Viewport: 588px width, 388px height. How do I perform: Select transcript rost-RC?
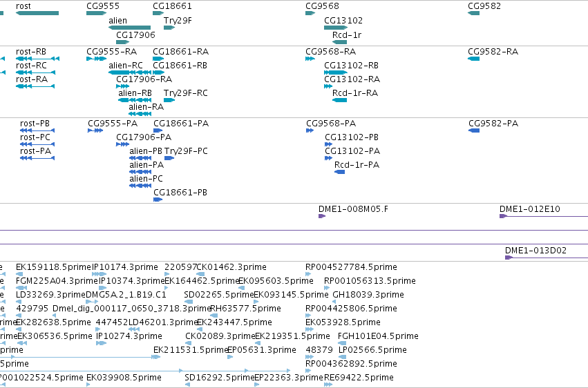(31, 66)
